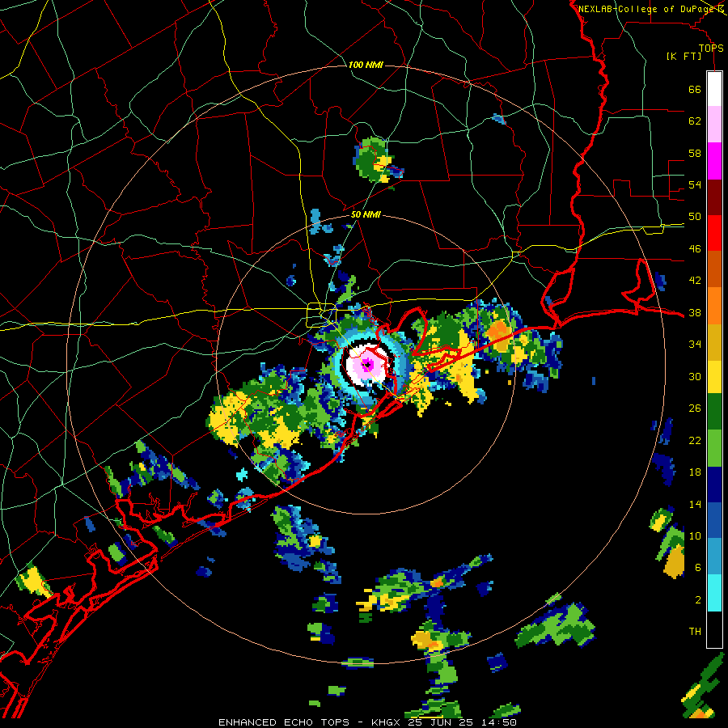Click the legend value 66
This screenshot has width=728, height=728.
(695, 89)
